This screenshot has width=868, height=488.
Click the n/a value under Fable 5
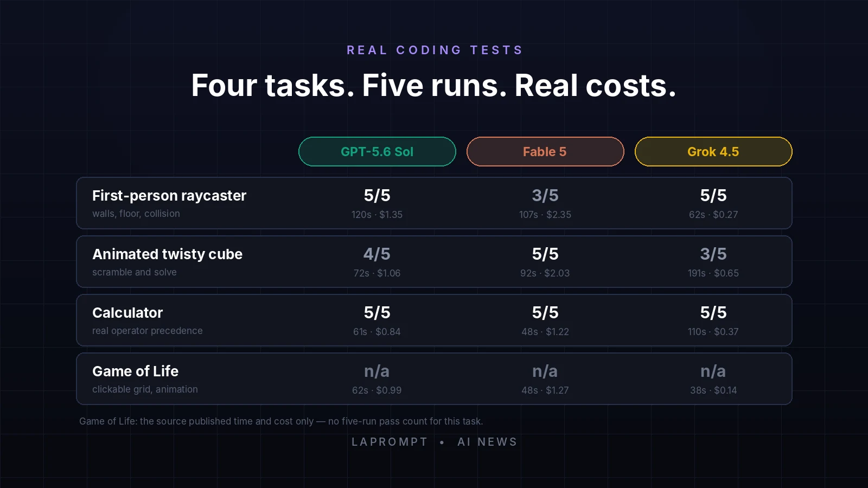[545, 371]
